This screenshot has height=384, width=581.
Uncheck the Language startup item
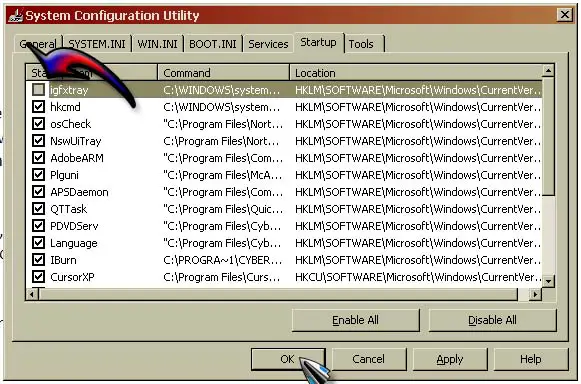tap(38, 243)
